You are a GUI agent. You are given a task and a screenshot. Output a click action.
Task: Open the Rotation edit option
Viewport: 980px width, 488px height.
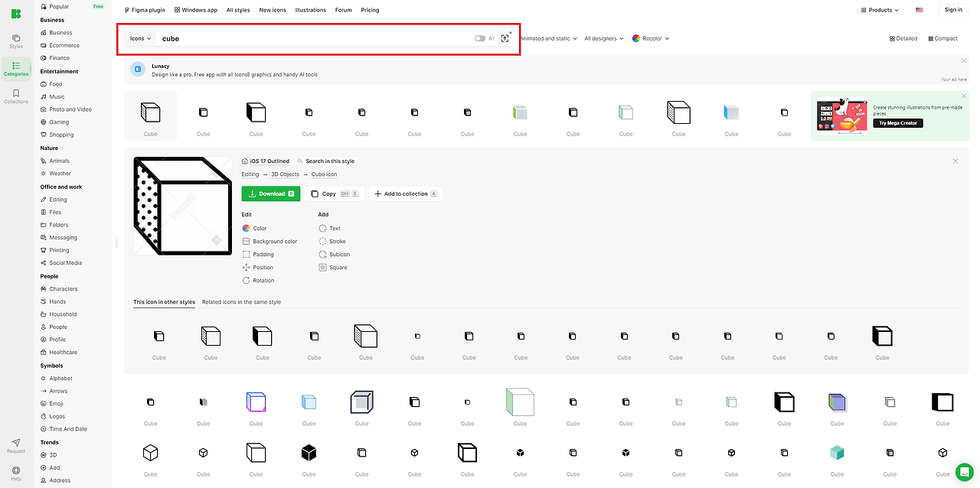coord(258,281)
